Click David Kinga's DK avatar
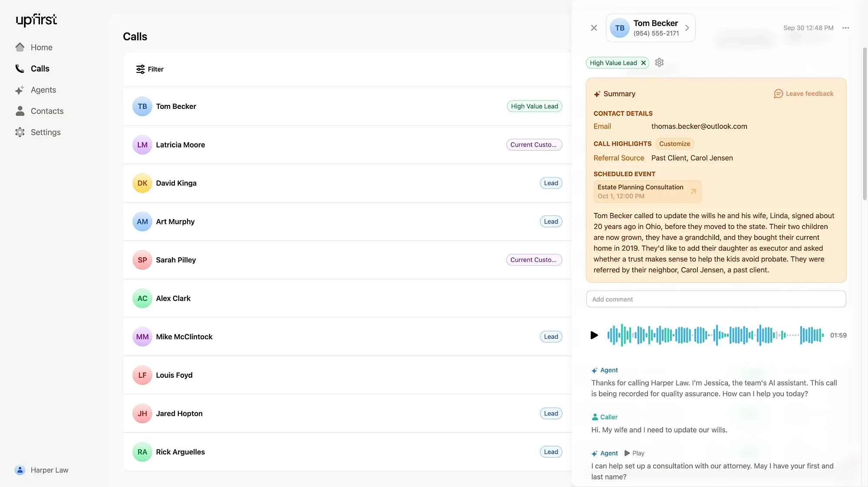 tap(142, 183)
